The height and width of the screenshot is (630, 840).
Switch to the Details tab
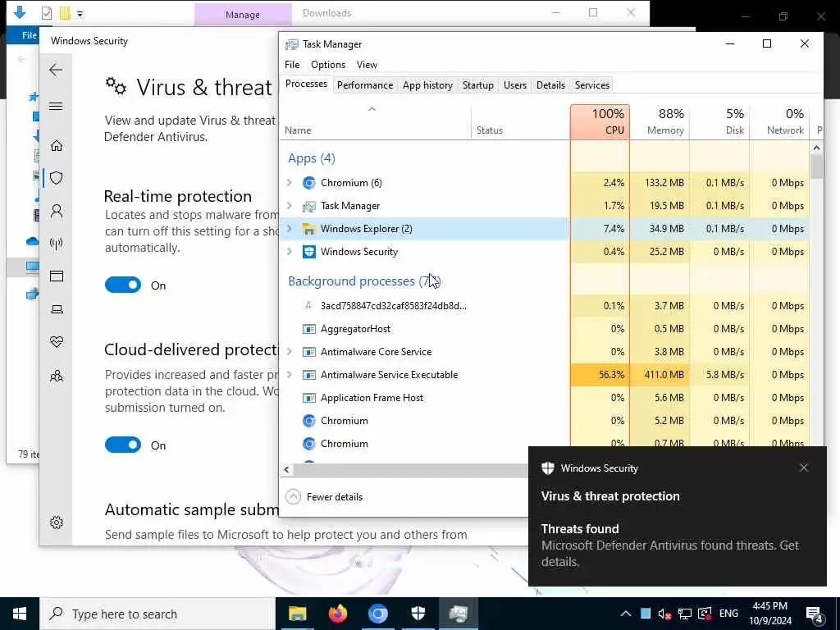coord(550,85)
